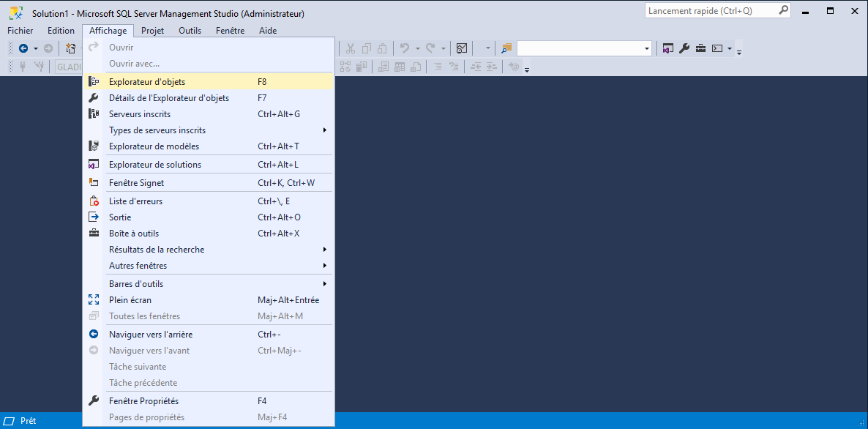Click the New Project toolbar icon
This screenshot has width=868, height=429.
pyautogui.click(x=70, y=49)
